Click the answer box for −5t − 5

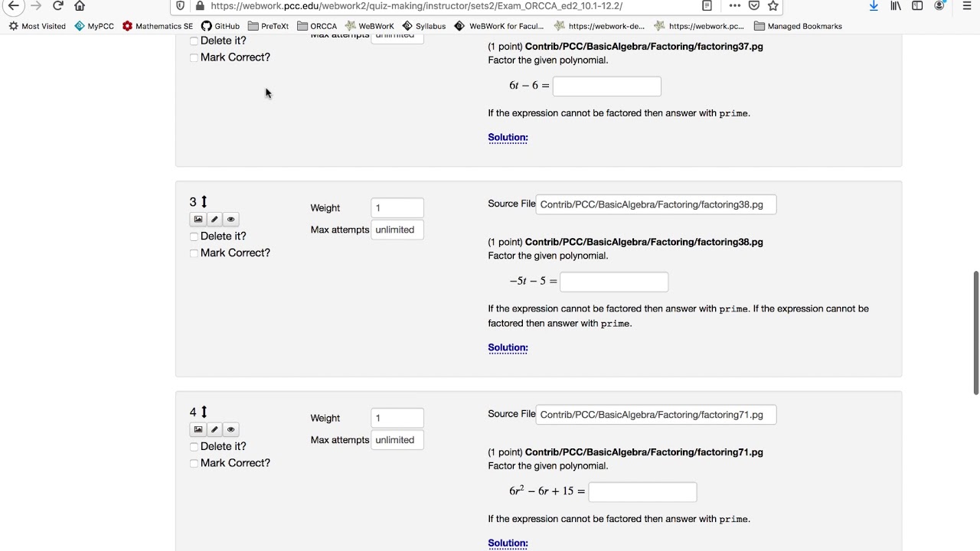(614, 282)
